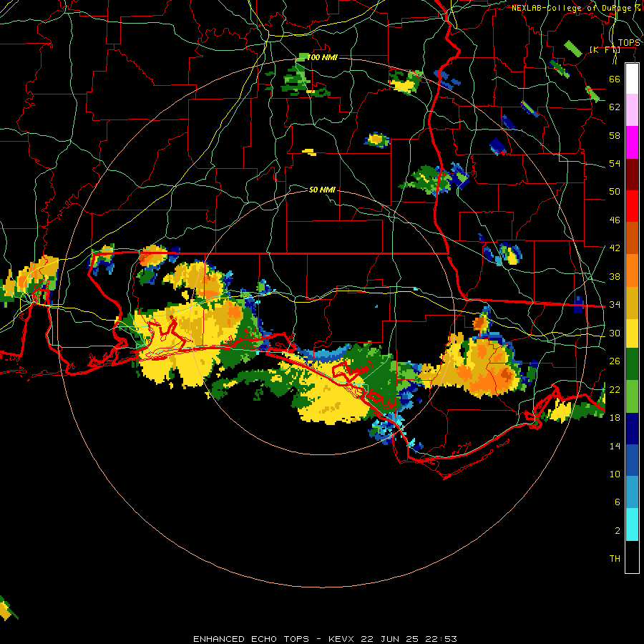Click legend value 6
The height and width of the screenshot is (644, 644).
(617, 502)
